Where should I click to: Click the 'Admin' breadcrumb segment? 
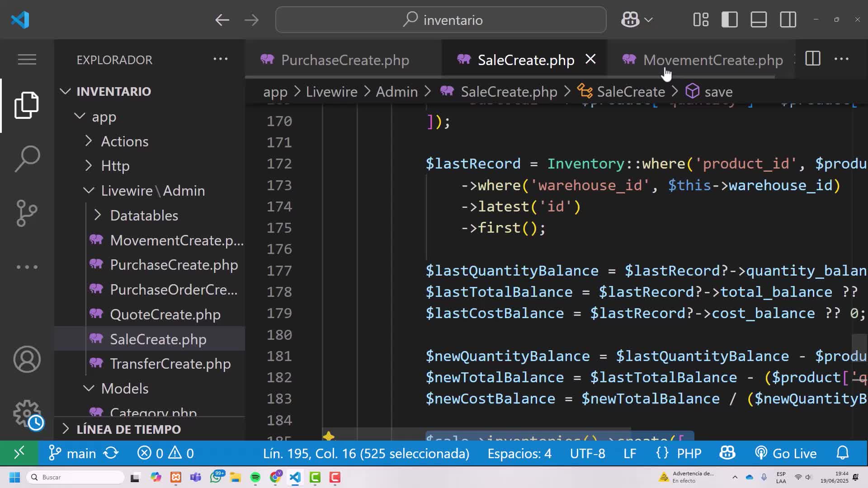pyautogui.click(x=396, y=92)
